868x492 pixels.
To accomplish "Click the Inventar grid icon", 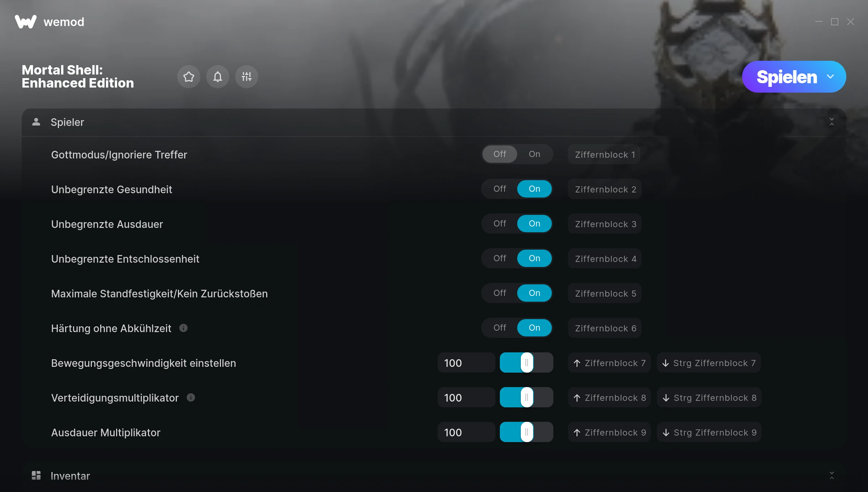I will point(36,475).
